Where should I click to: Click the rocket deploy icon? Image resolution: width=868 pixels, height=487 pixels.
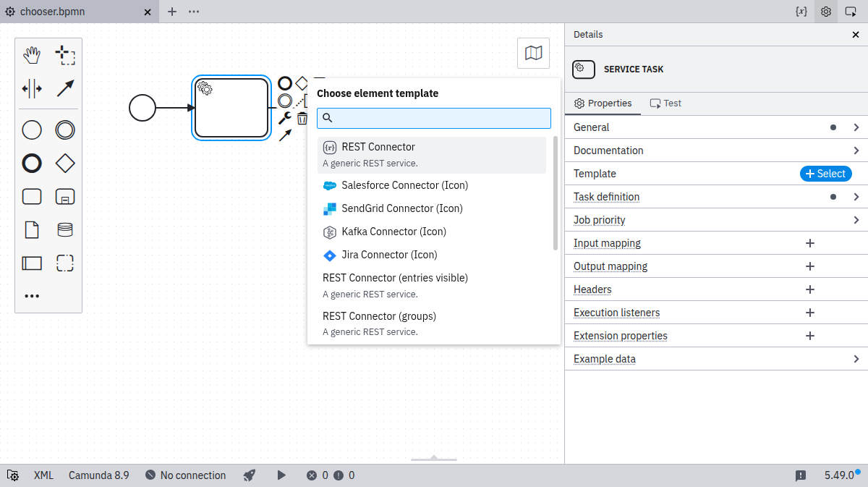tap(250, 475)
